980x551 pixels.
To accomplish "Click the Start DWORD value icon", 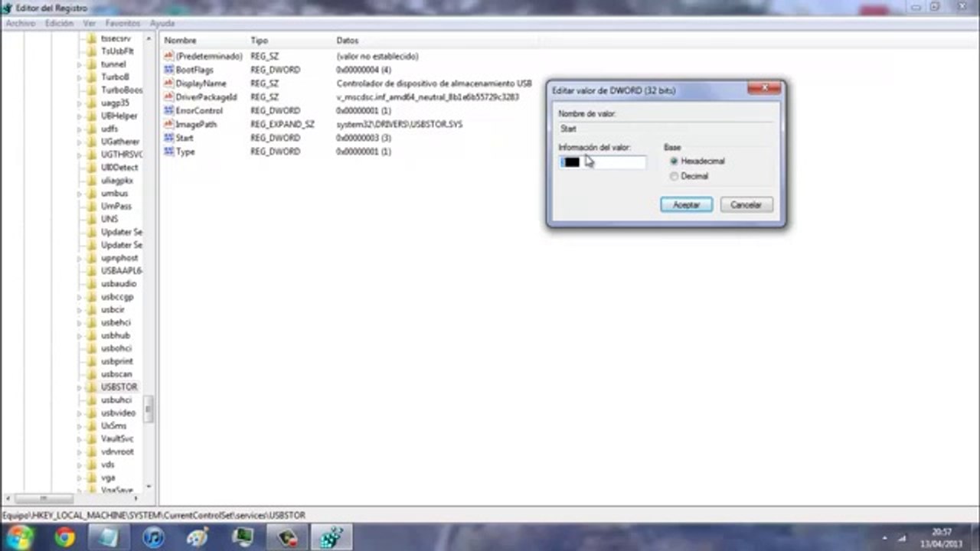I will click(168, 138).
